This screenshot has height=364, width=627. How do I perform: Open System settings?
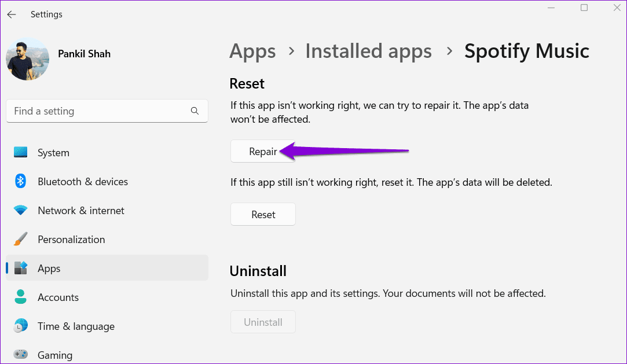pyautogui.click(x=107, y=152)
